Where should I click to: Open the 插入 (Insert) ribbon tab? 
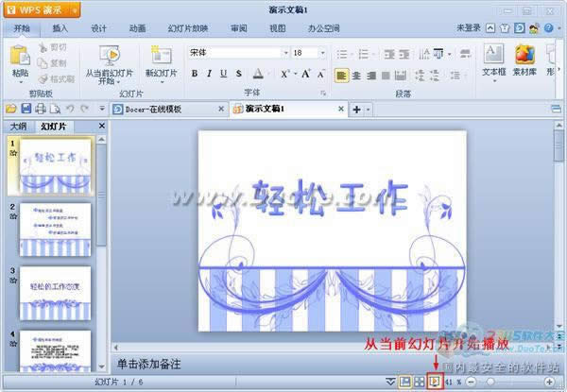(60, 28)
